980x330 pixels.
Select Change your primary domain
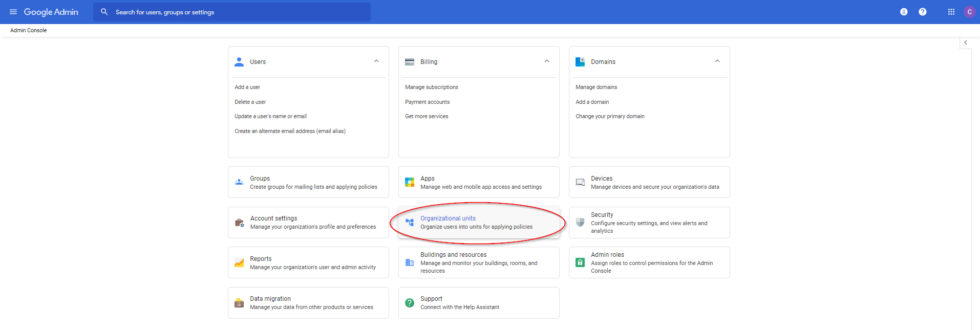tap(610, 117)
